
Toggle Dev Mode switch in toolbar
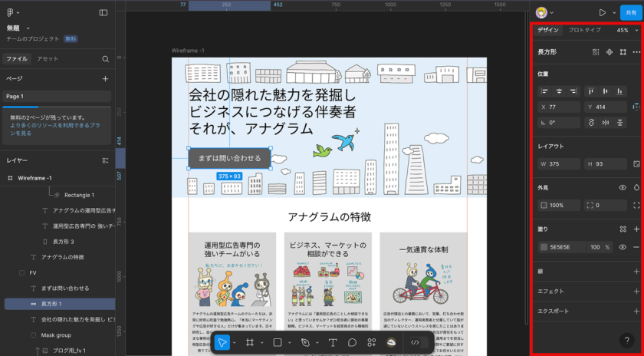click(415, 342)
